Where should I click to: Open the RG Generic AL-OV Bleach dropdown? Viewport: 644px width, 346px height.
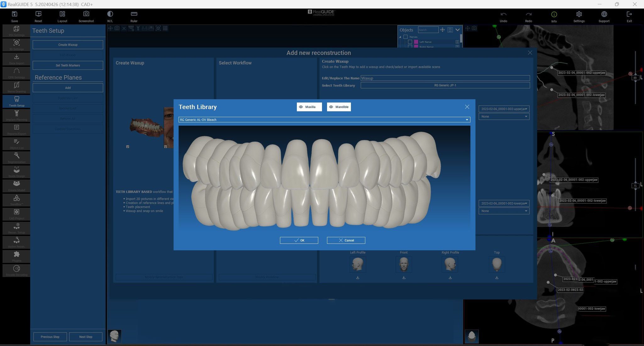(324, 120)
